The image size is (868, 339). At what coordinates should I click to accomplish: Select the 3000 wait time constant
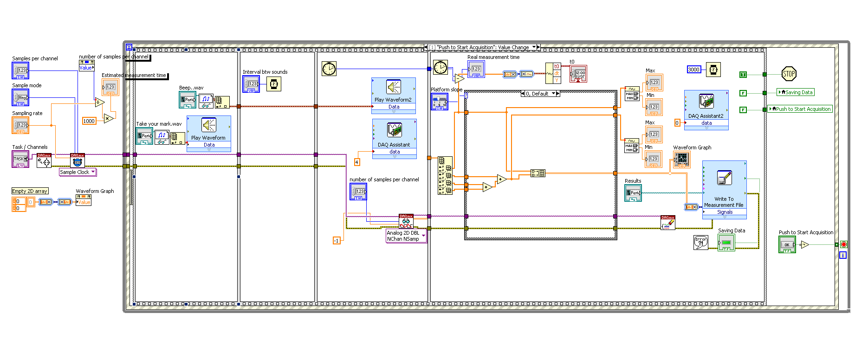[694, 70]
